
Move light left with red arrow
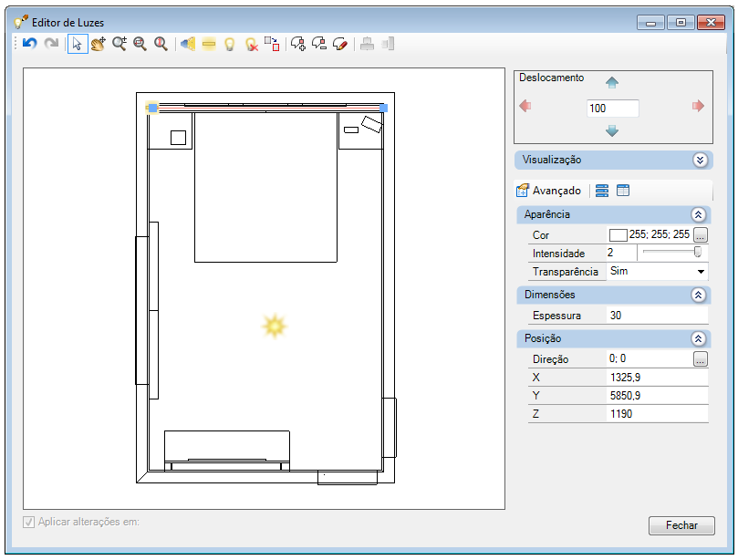(525, 106)
